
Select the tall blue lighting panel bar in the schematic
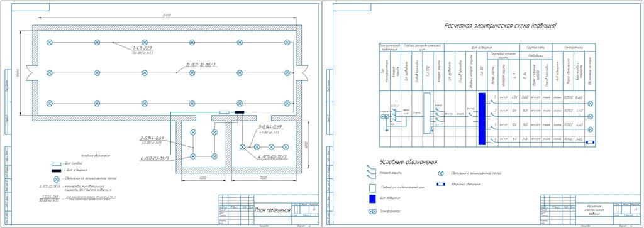pos(482,119)
